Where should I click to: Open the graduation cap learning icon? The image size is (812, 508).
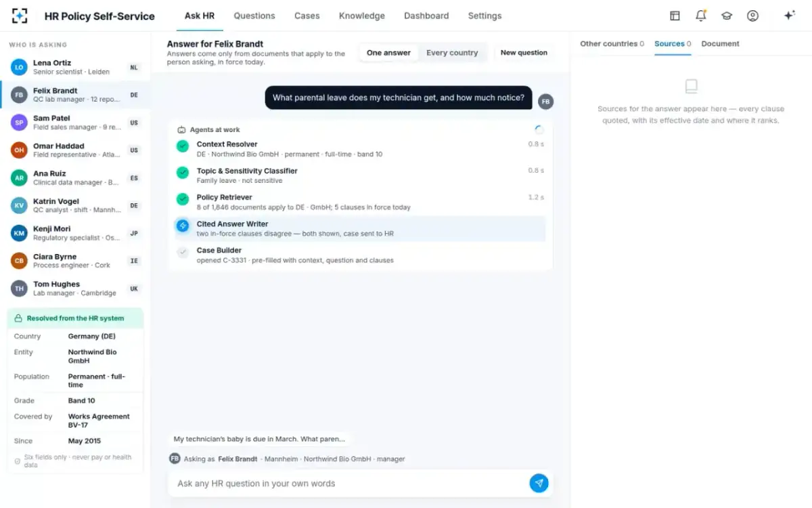tap(727, 16)
